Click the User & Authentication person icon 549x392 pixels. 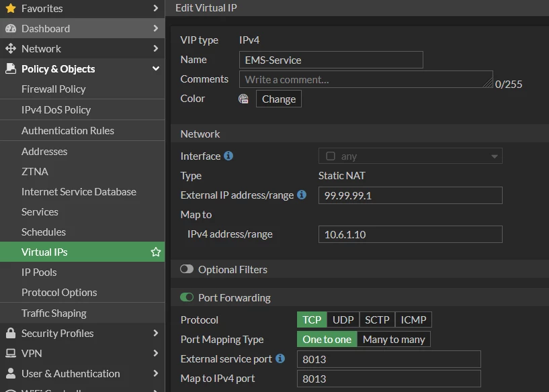(11, 373)
